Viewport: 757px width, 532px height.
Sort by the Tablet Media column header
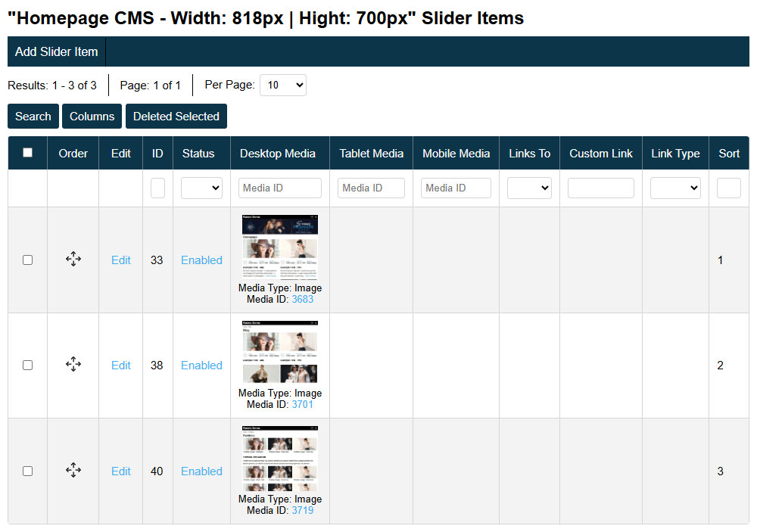371,154
